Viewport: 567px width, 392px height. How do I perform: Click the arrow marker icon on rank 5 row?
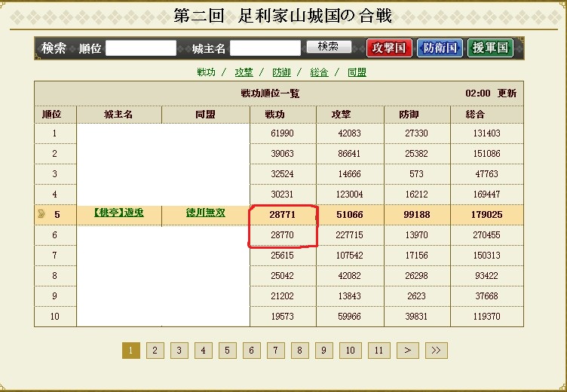coord(41,214)
